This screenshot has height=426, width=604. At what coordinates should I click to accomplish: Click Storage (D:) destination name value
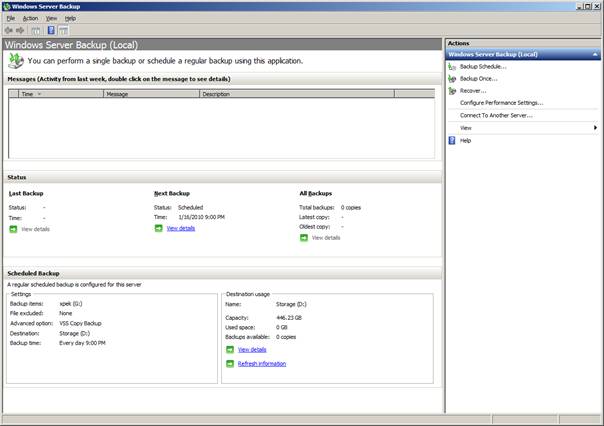pyautogui.click(x=291, y=304)
